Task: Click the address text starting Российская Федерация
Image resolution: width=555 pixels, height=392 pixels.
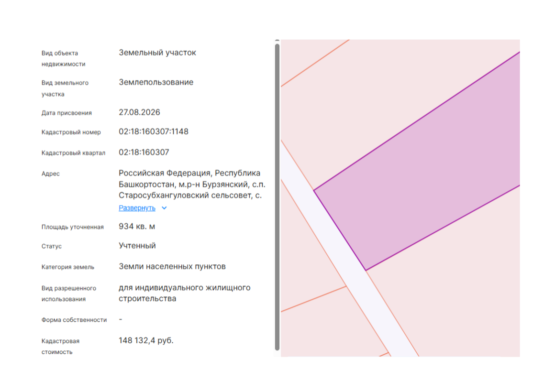Action: click(192, 184)
